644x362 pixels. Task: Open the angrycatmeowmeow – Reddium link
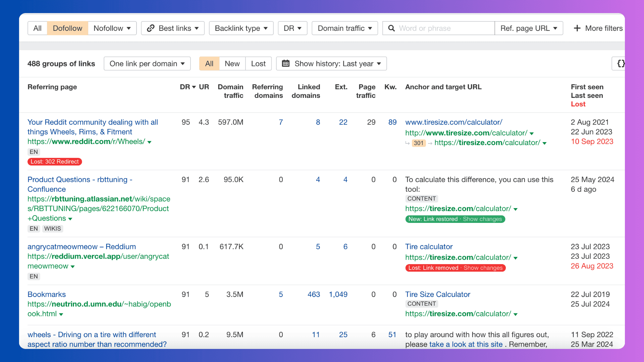coord(82,247)
